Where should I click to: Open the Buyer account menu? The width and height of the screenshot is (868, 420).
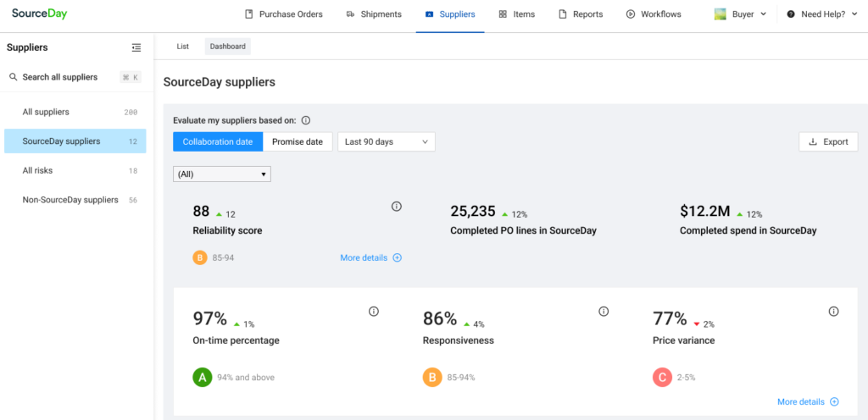tap(741, 14)
